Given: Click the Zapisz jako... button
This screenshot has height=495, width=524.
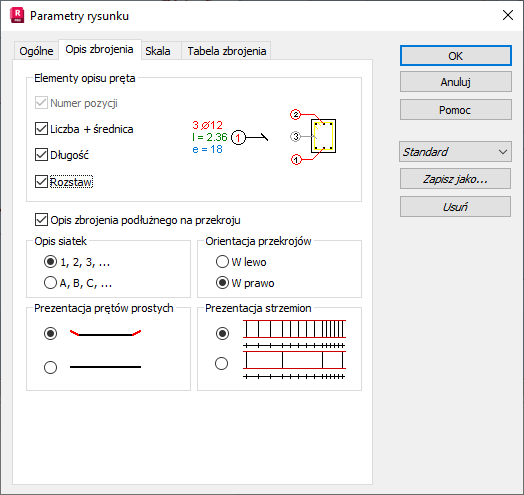Looking at the screenshot, I should click(455, 179).
